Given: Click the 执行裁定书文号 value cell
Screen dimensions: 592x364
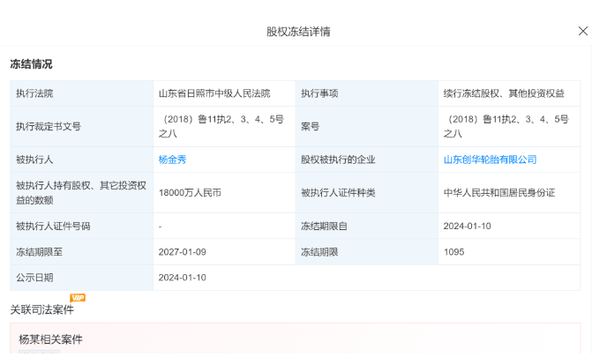Looking at the screenshot, I should tap(221, 126).
